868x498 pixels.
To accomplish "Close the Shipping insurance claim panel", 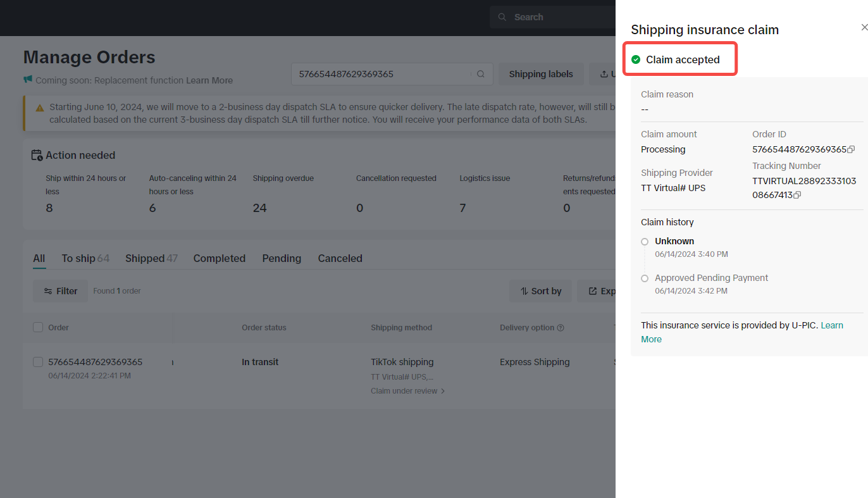I will coord(864,27).
